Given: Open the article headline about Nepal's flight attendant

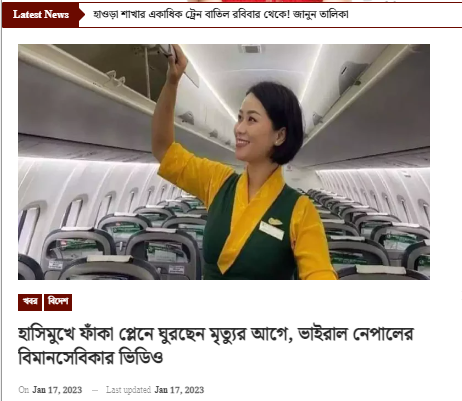Looking at the screenshot, I should 216,346.
